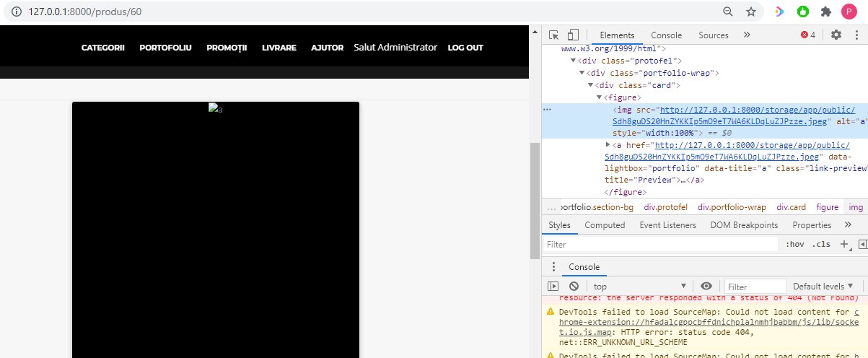Click the a href URL link
The width and height of the screenshot is (868, 358).
(727, 150)
